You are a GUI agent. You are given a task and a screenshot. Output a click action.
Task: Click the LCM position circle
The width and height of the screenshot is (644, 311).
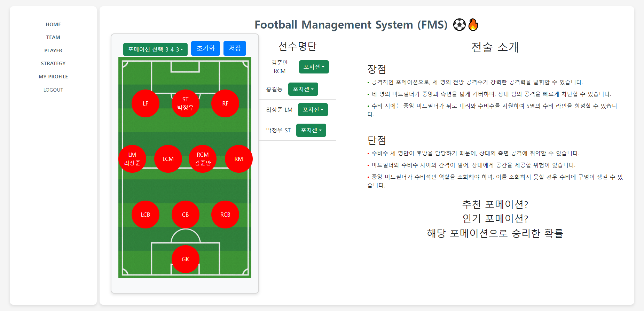168,158
